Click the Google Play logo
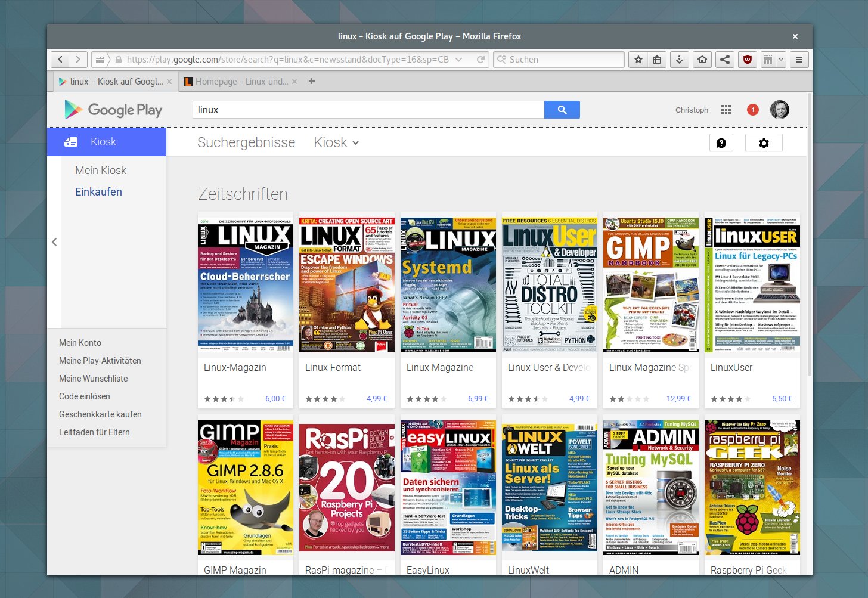Viewport: 868px width, 598px height. pos(113,110)
